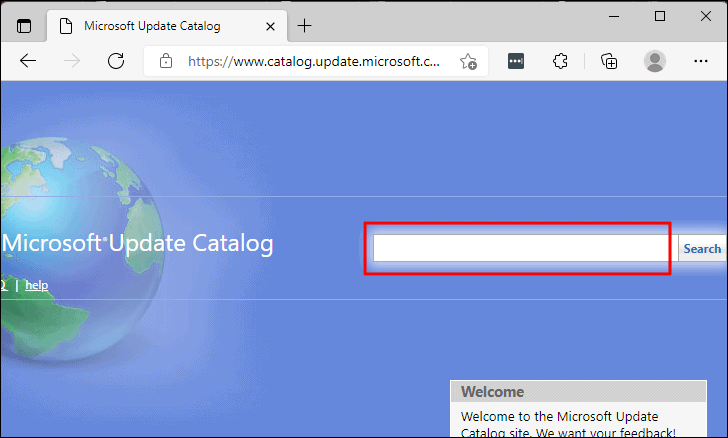
Task: Select the Microsoft Update Catalog tab
Action: coord(167,26)
